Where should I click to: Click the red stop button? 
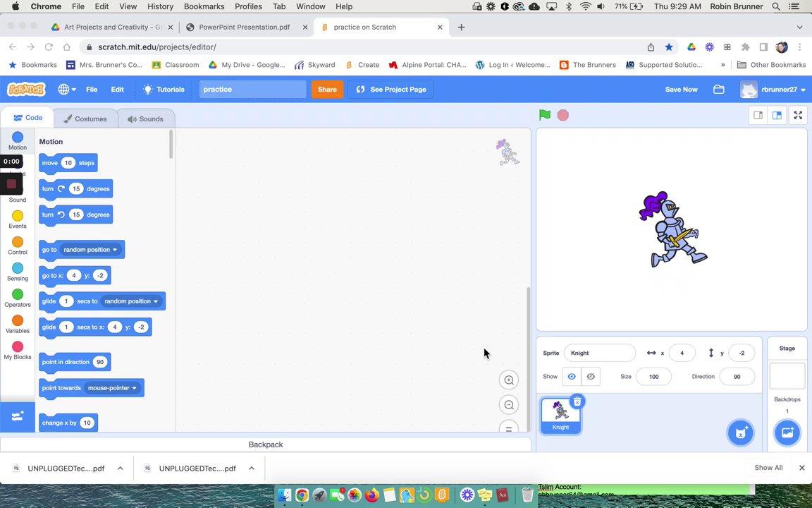[x=563, y=115]
